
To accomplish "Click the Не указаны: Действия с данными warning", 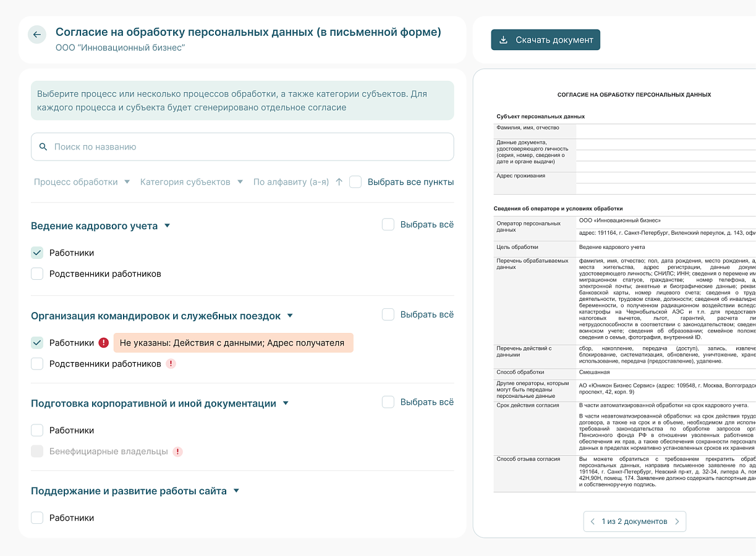I will point(234,343).
